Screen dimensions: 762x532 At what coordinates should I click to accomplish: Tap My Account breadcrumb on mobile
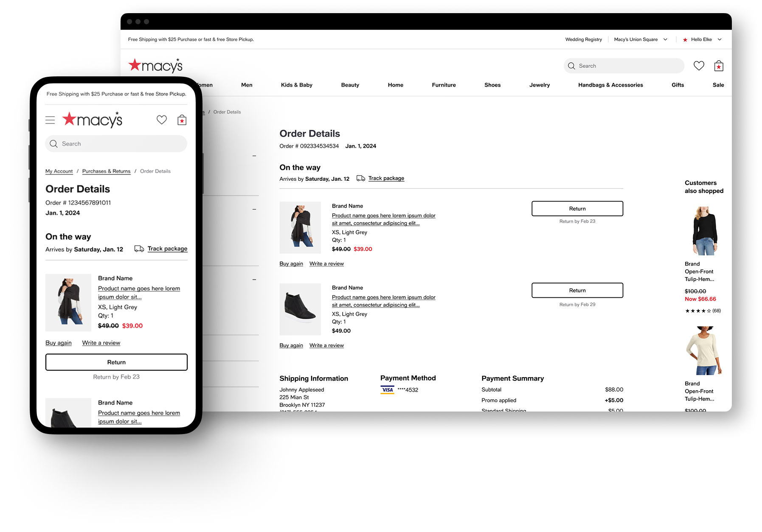(59, 171)
